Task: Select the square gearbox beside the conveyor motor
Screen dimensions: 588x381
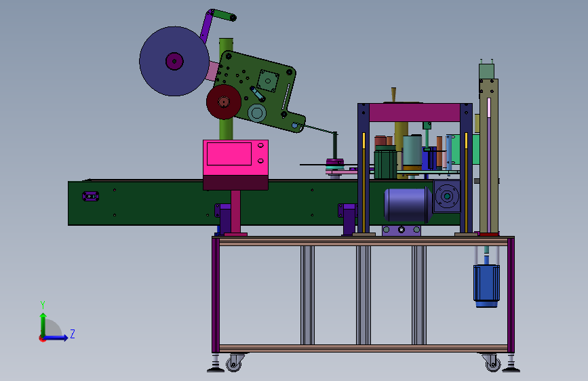Action: 447,196
